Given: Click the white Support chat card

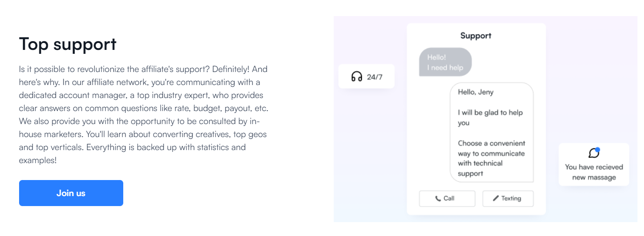Looking at the screenshot, I should point(476,119).
